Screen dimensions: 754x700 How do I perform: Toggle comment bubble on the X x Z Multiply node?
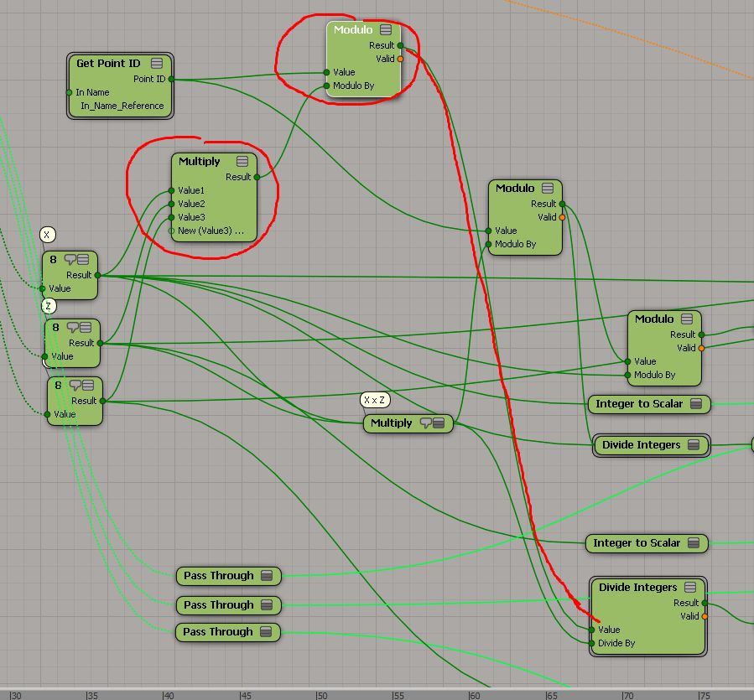click(x=425, y=423)
